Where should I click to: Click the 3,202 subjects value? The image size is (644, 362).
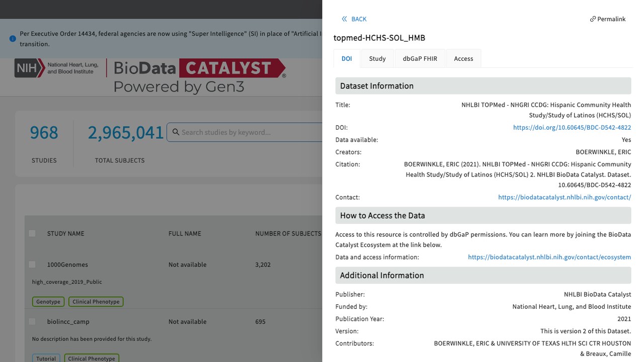tap(263, 265)
